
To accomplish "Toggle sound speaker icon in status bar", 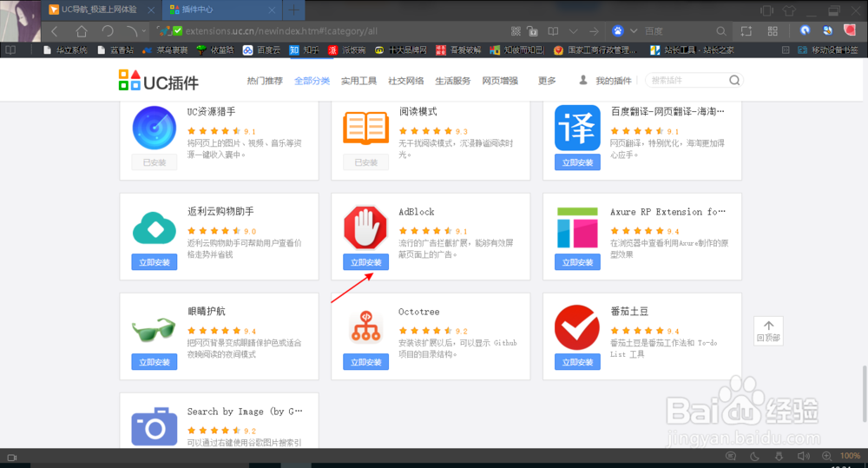I will (x=803, y=457).
